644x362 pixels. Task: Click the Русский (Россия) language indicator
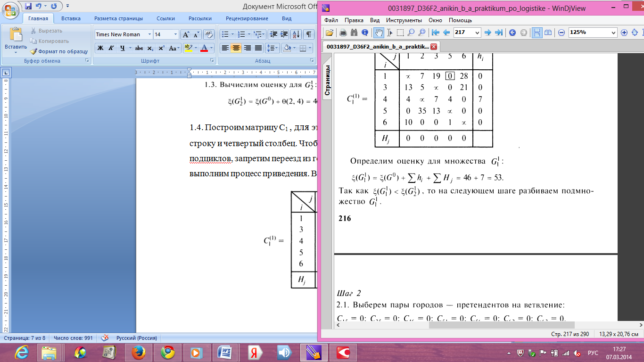tap(137, 338)
